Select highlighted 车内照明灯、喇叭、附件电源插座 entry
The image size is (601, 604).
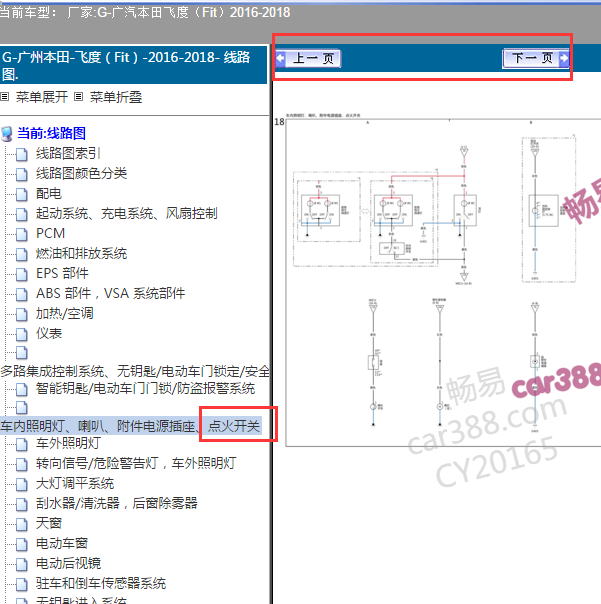click(131, 426)
